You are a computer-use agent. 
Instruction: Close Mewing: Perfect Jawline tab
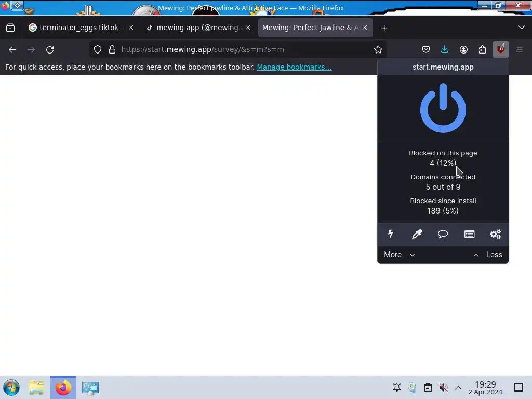click(x=365, y=28)
